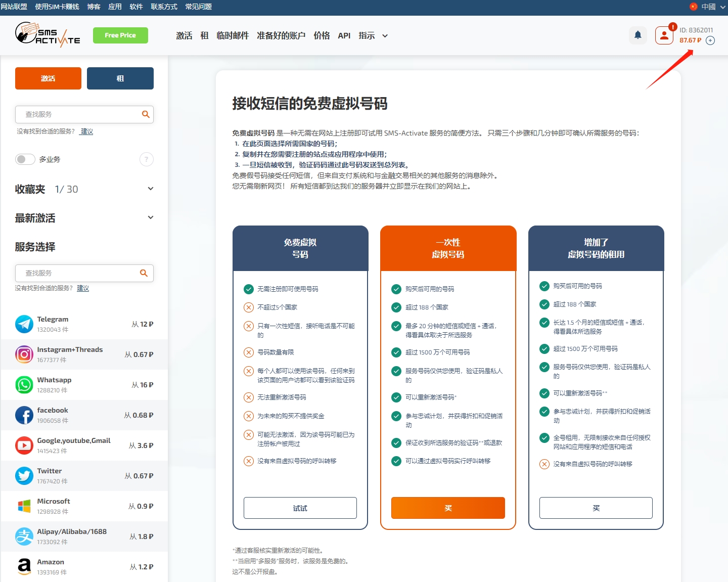Viewport: 728px width, 582px height.
Task: Click the 从 3.6 ₽ Google price
Action: (141, 445)
